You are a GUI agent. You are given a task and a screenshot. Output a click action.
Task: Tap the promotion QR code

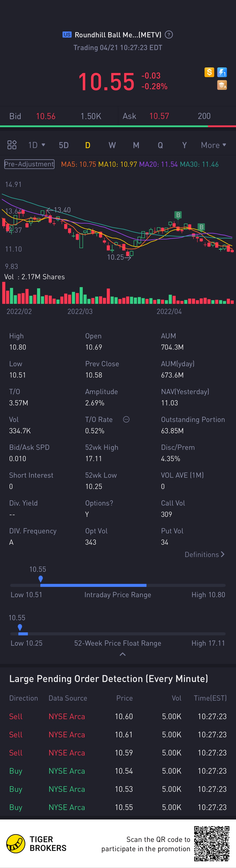click(212, 843)
